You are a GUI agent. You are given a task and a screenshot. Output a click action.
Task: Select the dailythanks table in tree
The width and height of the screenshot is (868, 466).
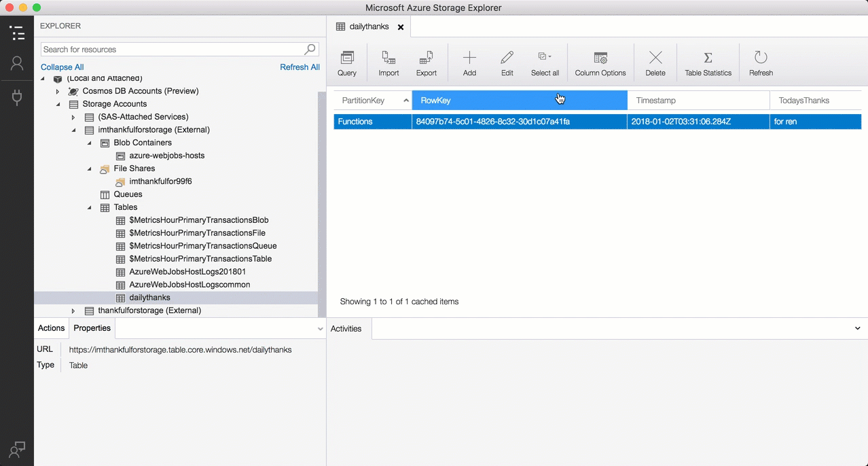[150, 298]
